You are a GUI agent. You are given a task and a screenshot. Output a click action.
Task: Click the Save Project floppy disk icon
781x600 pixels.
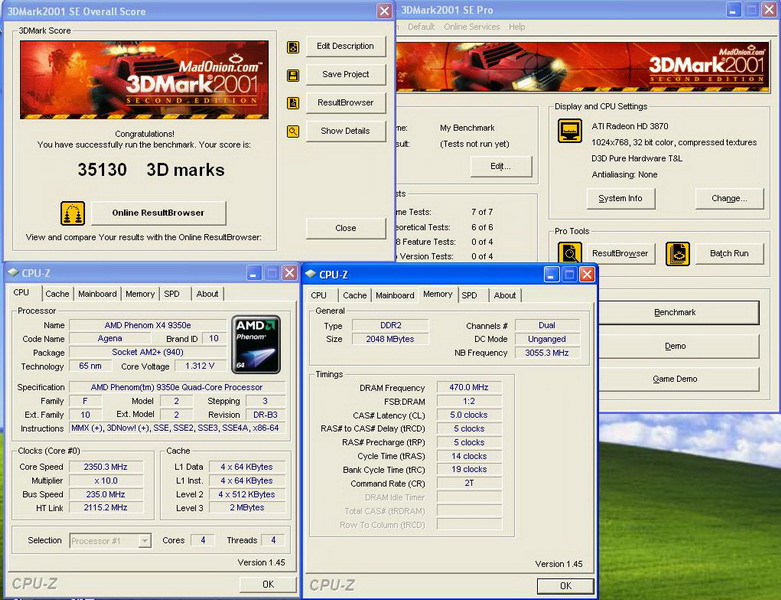pyautogui.click(x=293, y=75)
